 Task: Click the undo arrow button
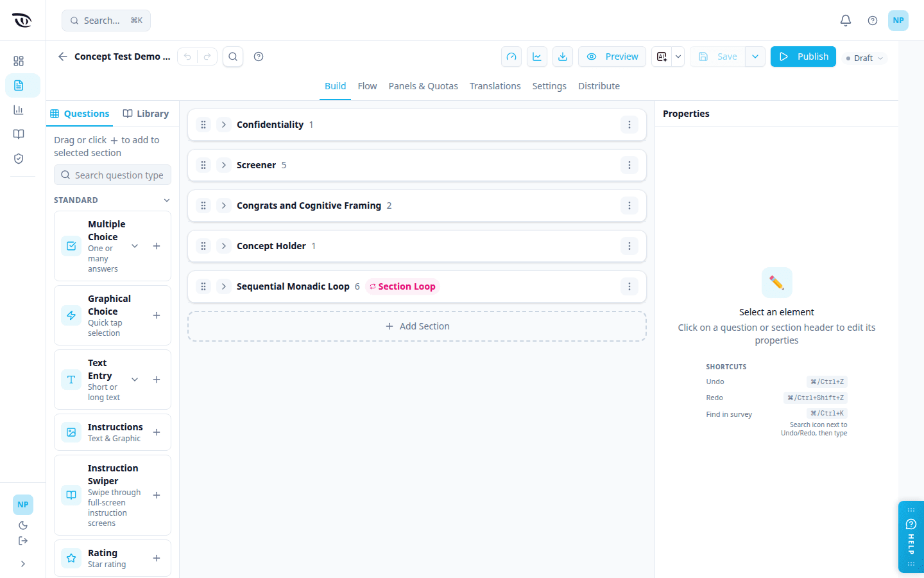[187, 57]
